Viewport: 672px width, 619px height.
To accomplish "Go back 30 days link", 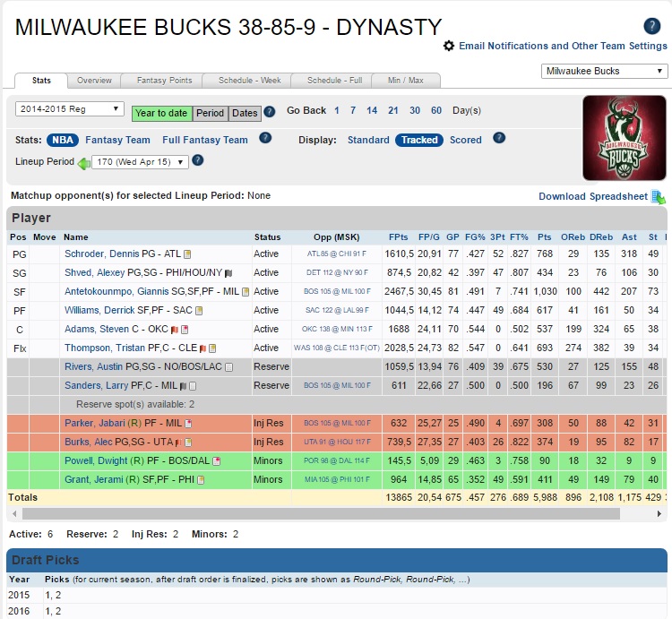I will 415,110.
